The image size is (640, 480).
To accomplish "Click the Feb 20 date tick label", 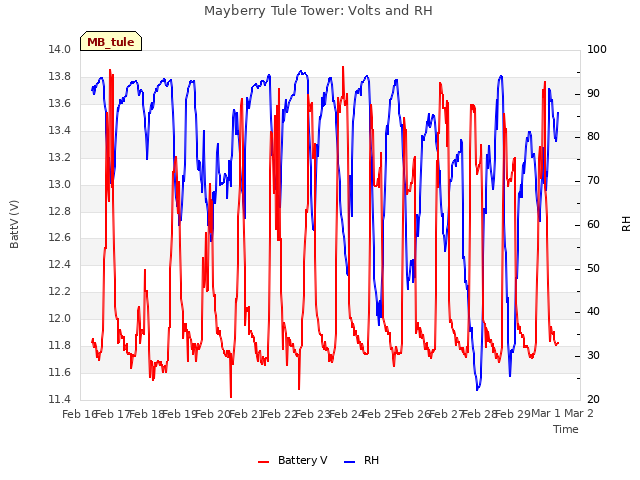I will (x=213, y=414).
